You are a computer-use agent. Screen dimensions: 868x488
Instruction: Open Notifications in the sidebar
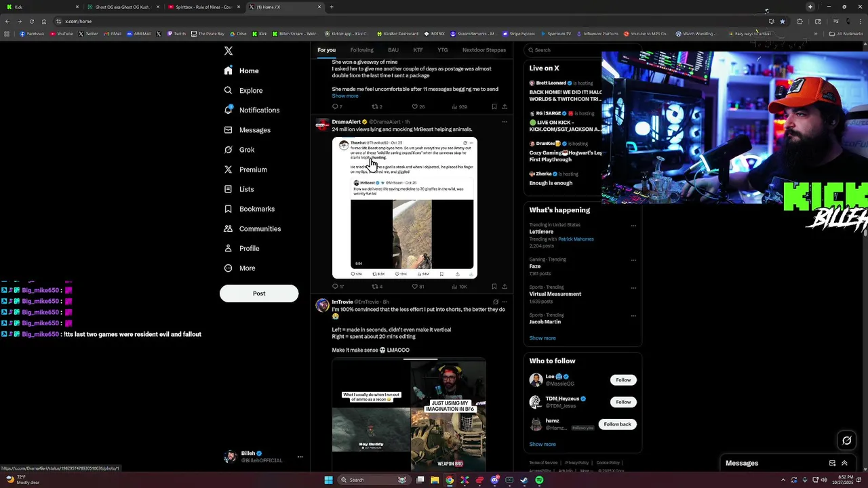(x=252, y=110)
